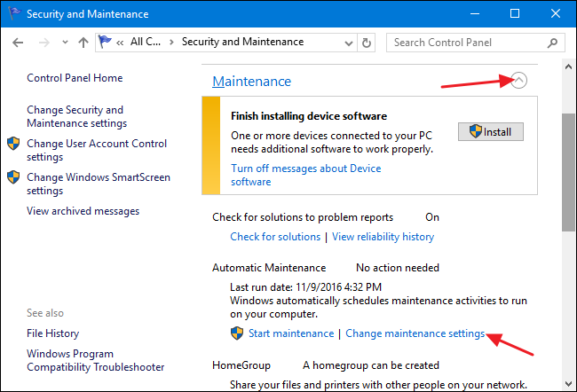The image size is (577, 392).
Task: Click Security and Maintenance breadcrumb
Action: pyautogui.click(x=243, y=42)
